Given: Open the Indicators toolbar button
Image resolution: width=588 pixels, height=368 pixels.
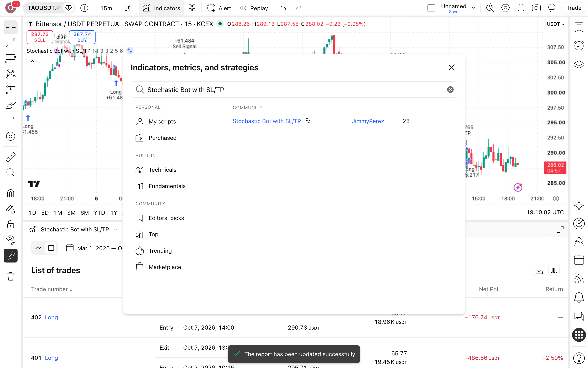Looking at the screenshot, I should pyautogui.click(x=161, y=8).
